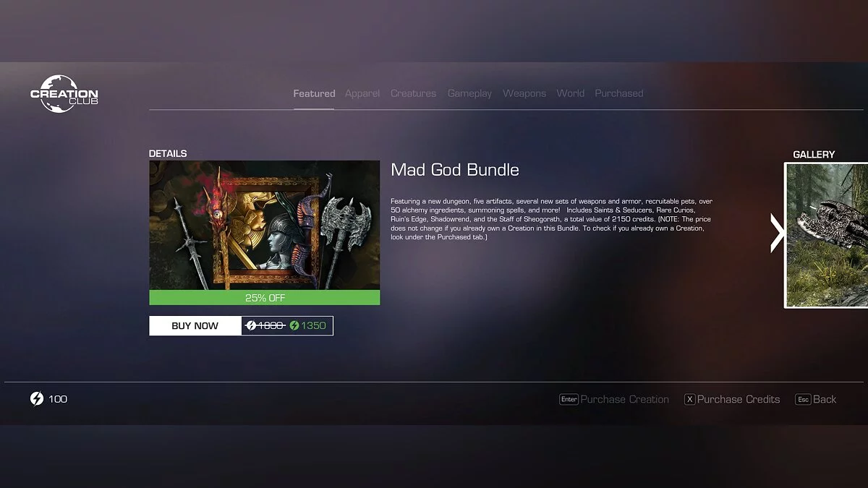This screenshot has width=868, height=488.
Task: Click the credits lightning bolt balance icon
Action: click(x=37, y=399)
